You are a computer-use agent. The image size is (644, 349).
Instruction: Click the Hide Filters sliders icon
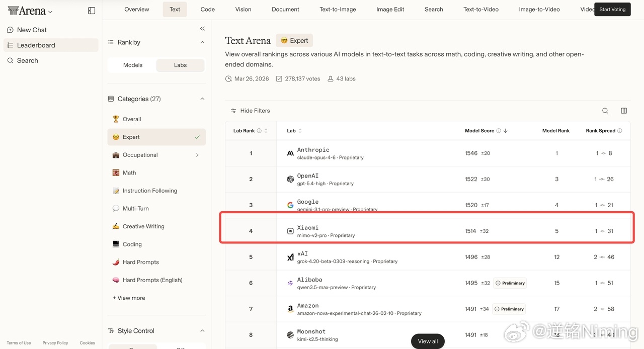point(233,111)
